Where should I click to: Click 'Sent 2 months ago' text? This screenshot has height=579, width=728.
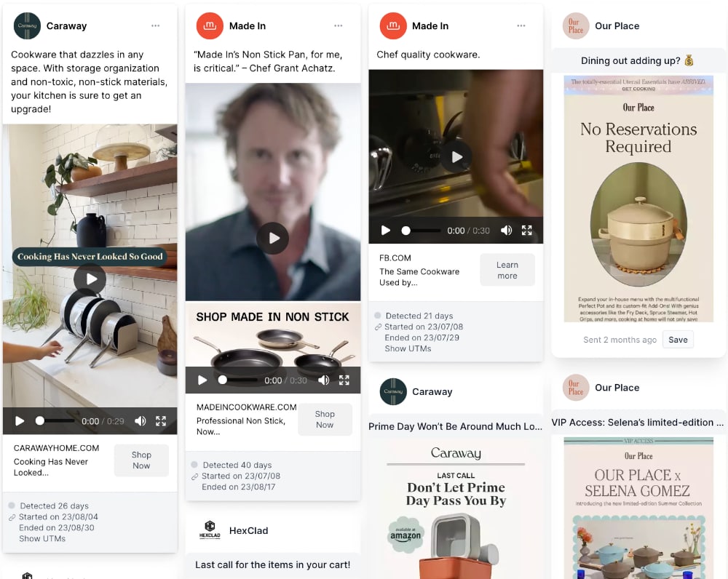tap(620, 340)
